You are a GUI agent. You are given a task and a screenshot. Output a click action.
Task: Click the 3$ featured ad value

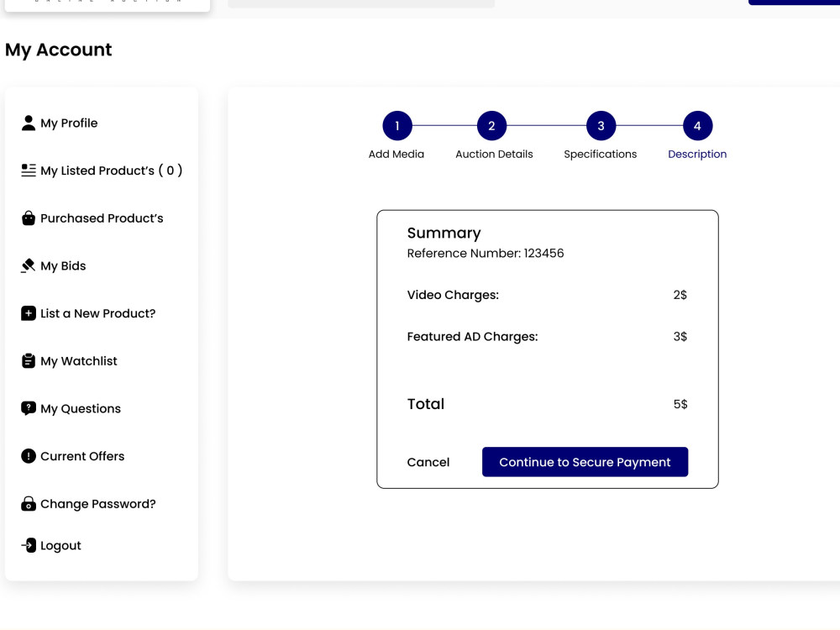pos(680,337)
